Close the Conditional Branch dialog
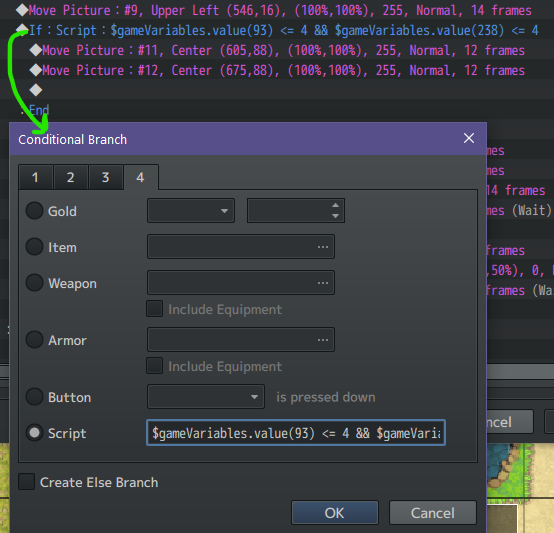 click(469, 138)
